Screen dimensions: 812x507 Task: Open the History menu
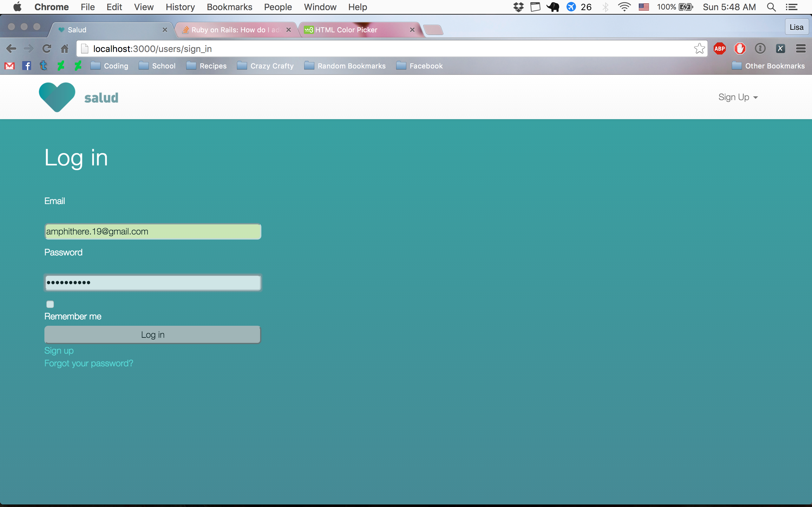[x=180, y=7]
